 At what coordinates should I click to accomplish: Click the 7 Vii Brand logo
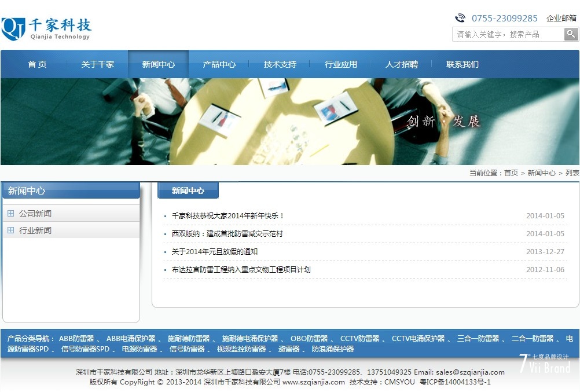544,363
